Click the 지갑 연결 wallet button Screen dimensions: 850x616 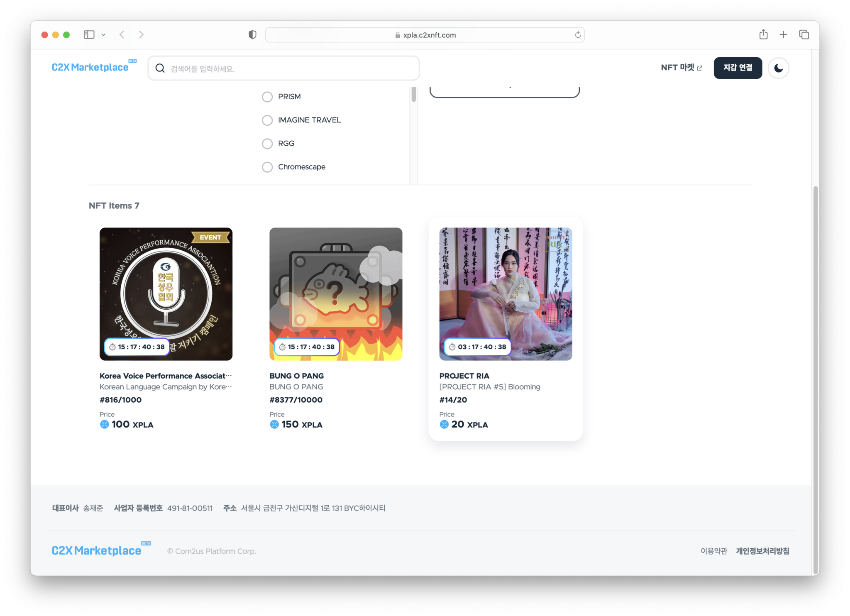click(x=738, y=68)
